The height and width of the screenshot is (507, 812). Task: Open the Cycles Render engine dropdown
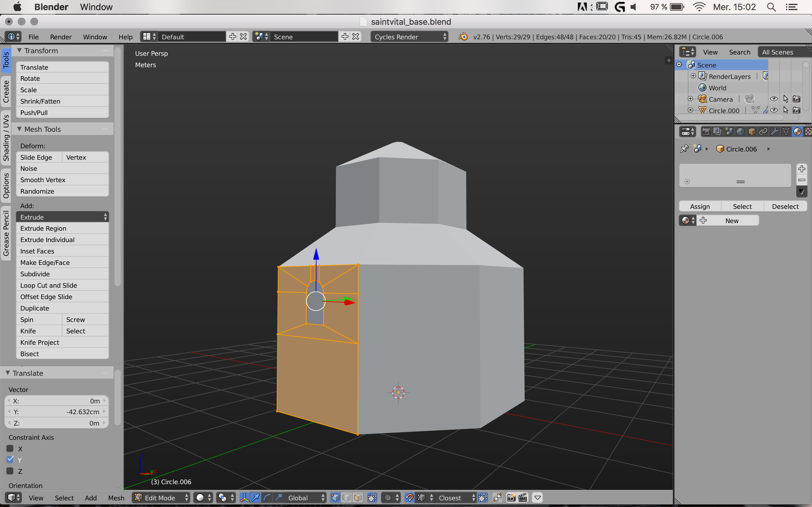coord(409,37)
